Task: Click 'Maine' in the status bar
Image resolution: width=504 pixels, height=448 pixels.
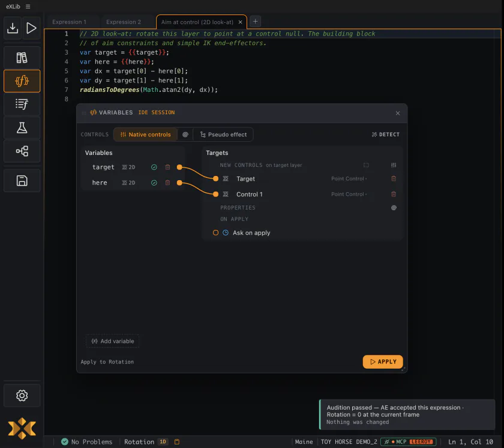Action: coord(304,441)
